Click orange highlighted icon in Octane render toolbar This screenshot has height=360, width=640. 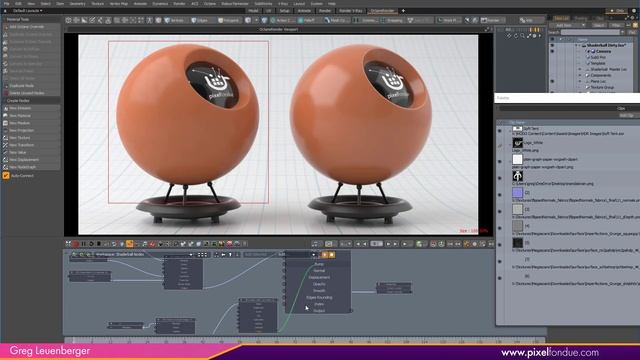point(129,244)
